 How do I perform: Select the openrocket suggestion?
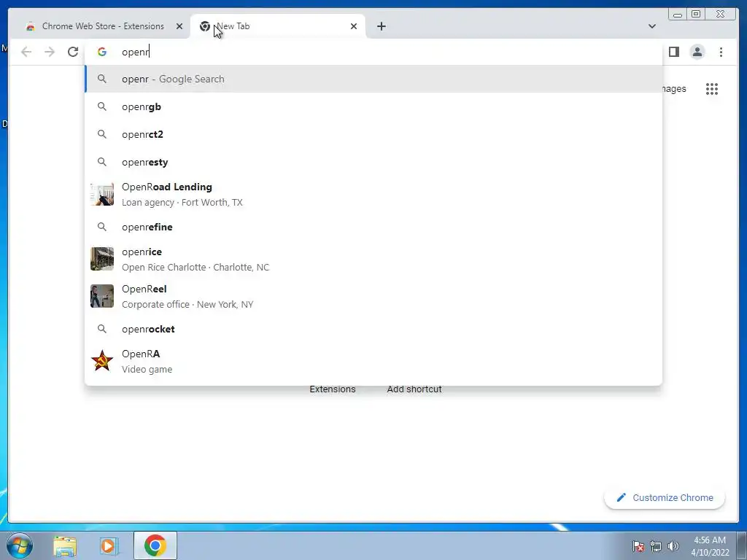coord(373,329)
